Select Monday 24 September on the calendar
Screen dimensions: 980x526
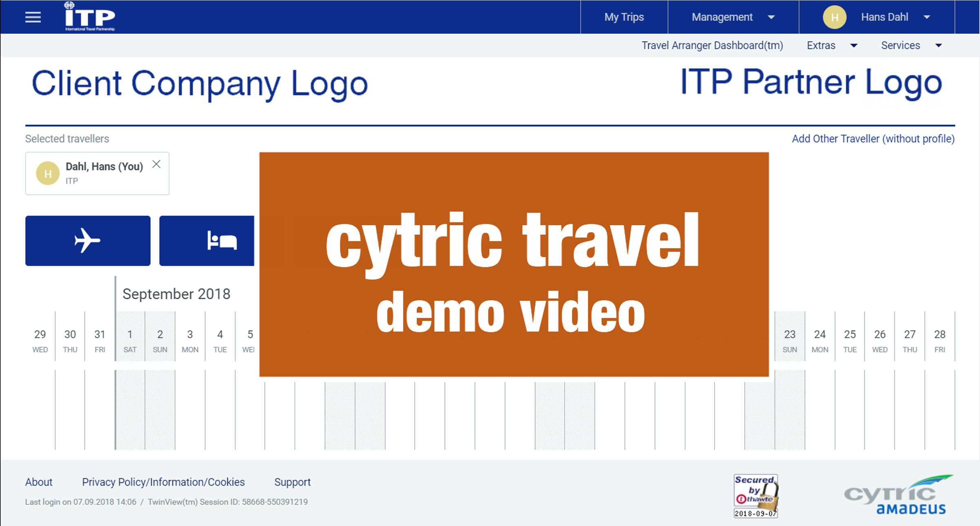[820, 340]
